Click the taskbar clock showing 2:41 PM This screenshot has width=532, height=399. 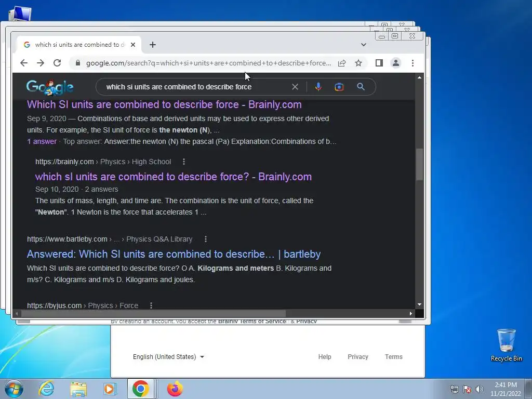pos(506,389)
